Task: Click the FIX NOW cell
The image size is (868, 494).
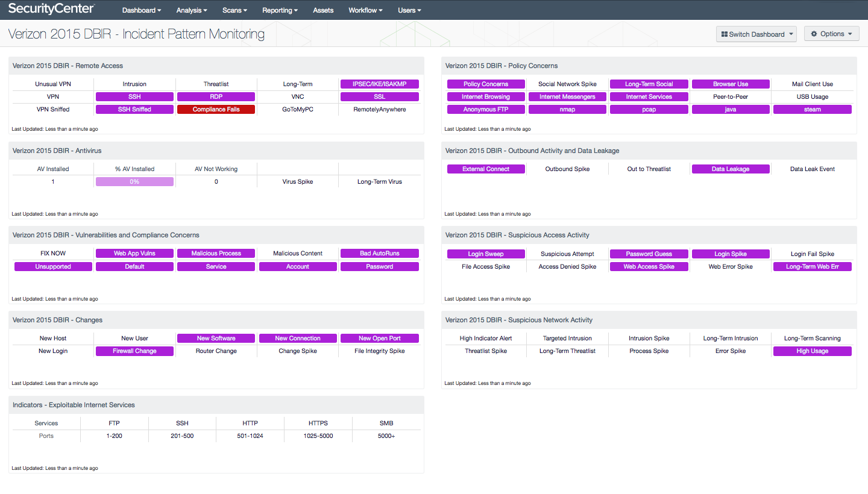Action: coord(53,254)
